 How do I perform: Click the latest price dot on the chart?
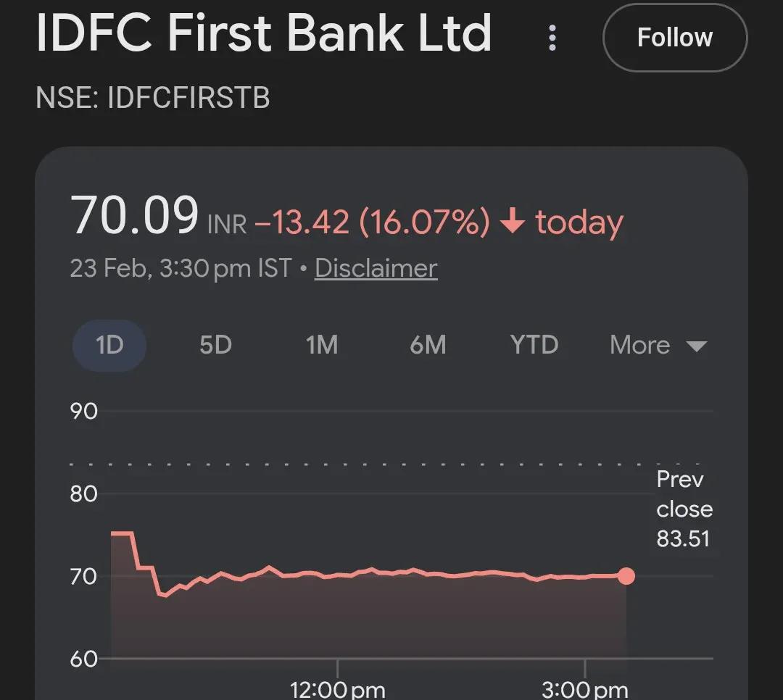[626, 576]
